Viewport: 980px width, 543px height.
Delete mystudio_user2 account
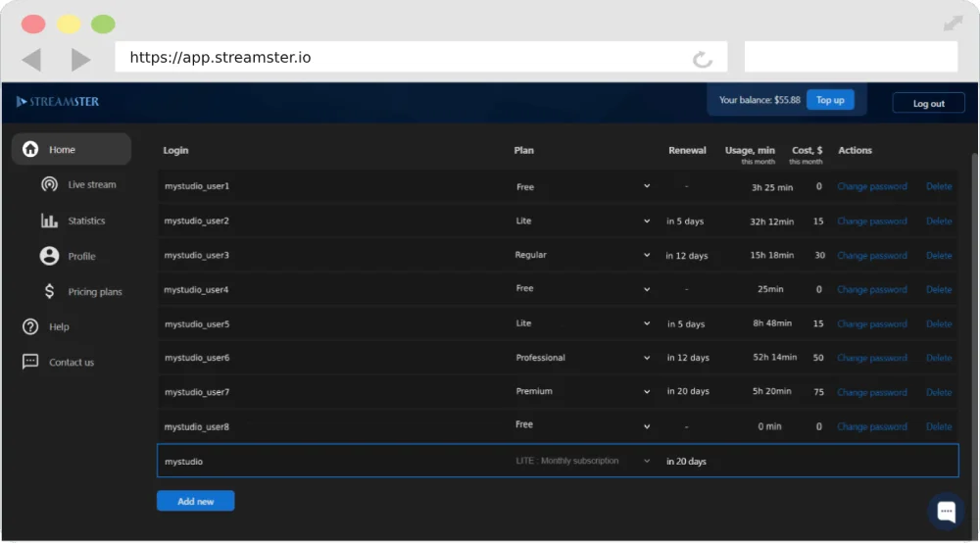pos(939,222)
